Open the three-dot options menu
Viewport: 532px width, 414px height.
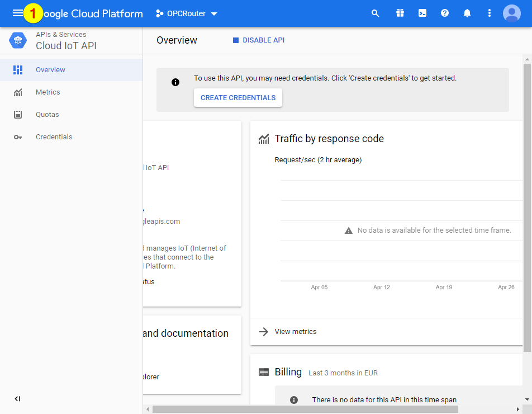(489, 13)
